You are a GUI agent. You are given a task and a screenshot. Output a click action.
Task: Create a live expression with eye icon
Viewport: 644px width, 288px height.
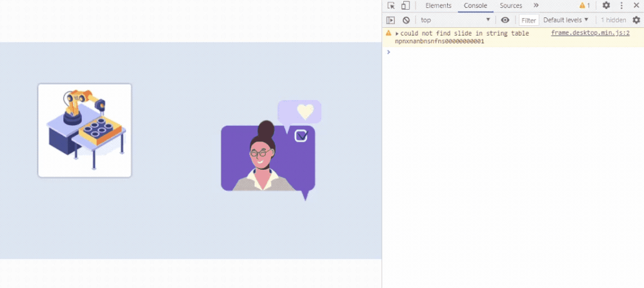[505, 20]
